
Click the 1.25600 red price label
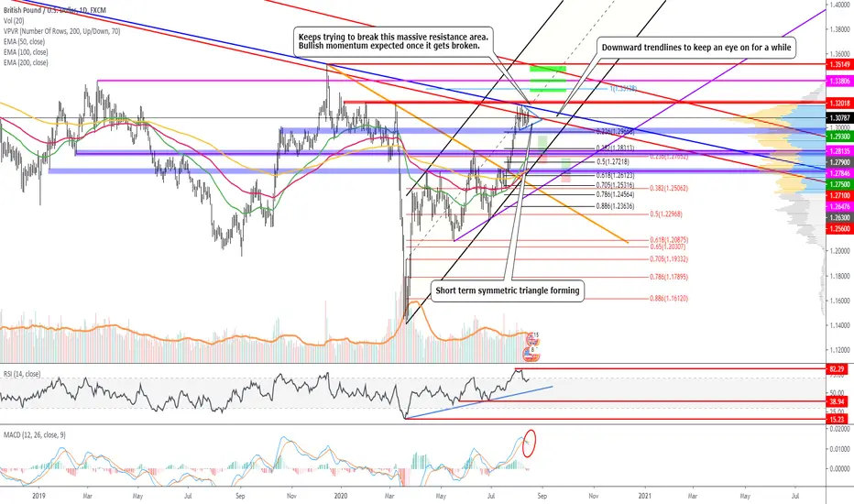click(x=839, y=229)
